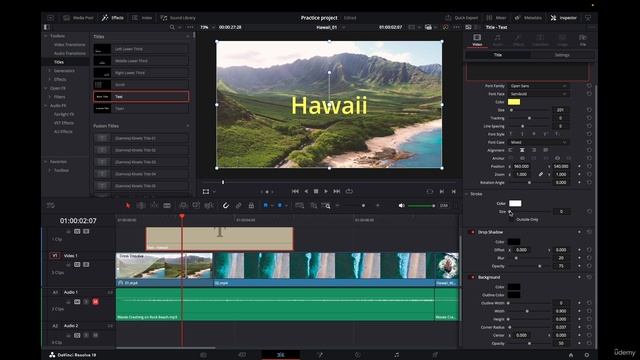Open the Metadata panel

click(x=528, y=18)
